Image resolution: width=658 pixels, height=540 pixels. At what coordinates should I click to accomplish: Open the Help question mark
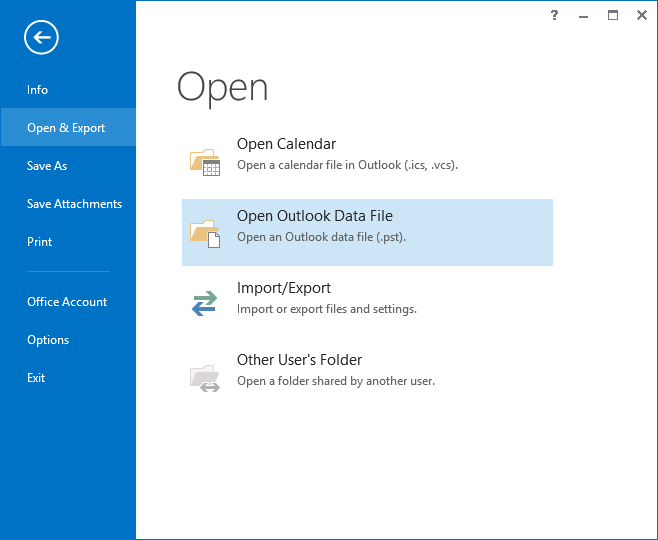(555, 15)
